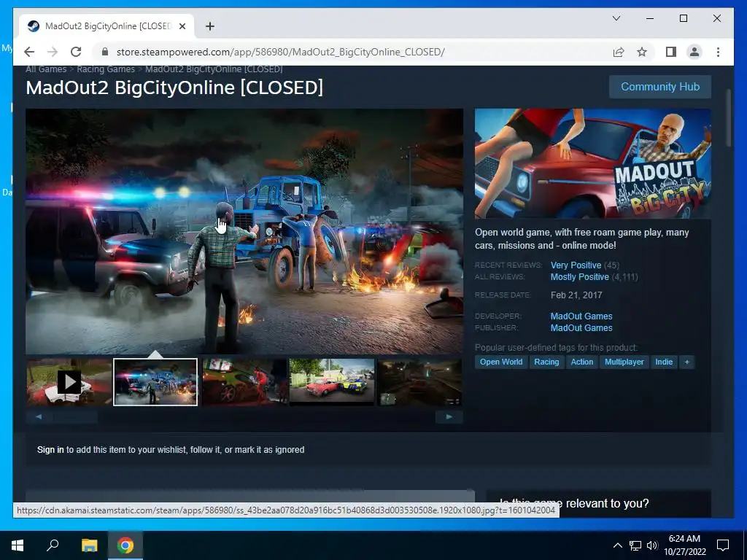Bookmark this tab with the star icon

(x=642, y=52)
